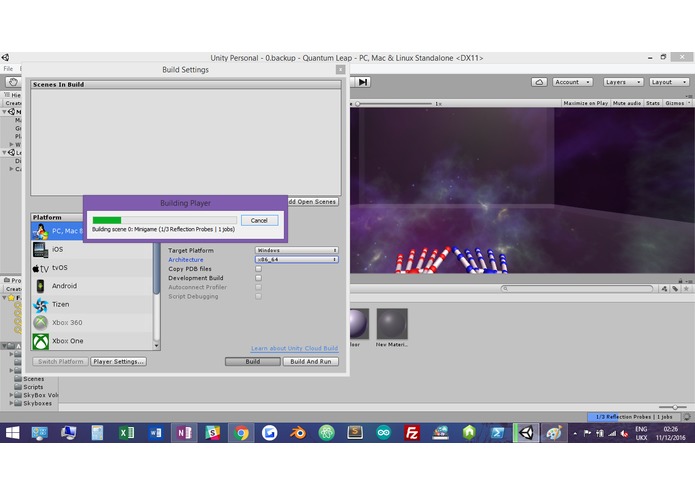Open PowerShell from the taskbar
The height and width of the screenshot is (494, 695).
(497, 432)
